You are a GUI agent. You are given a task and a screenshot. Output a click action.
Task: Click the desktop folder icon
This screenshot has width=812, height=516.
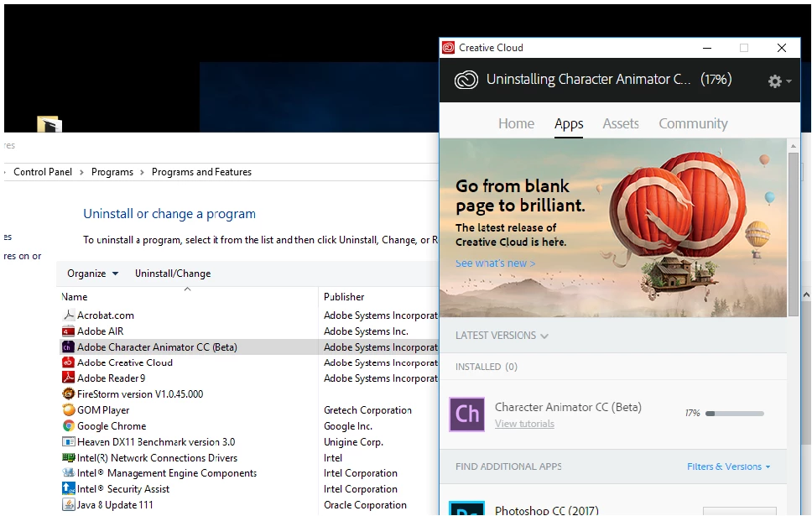(x=49, y=124)
